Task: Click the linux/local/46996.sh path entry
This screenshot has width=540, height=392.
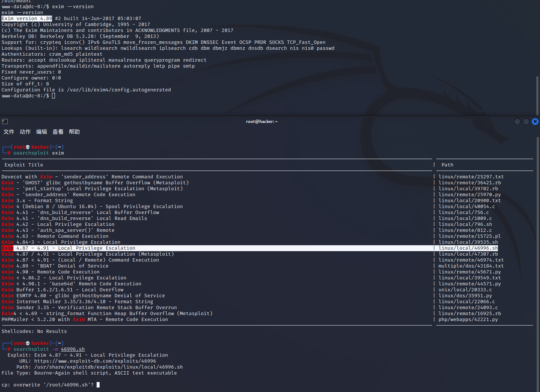Action: (468, 248)
